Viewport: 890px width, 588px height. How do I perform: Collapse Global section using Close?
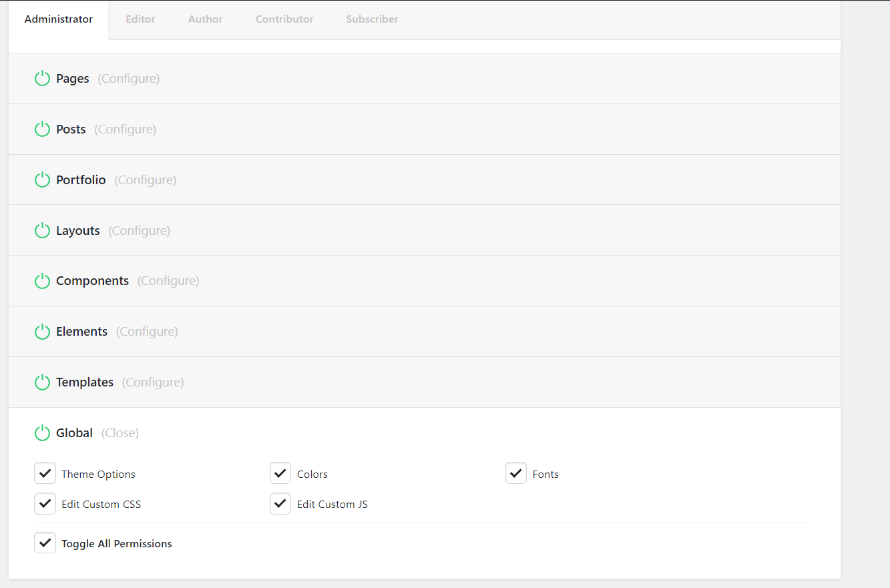pyautogui.click(x=120, y=433)
